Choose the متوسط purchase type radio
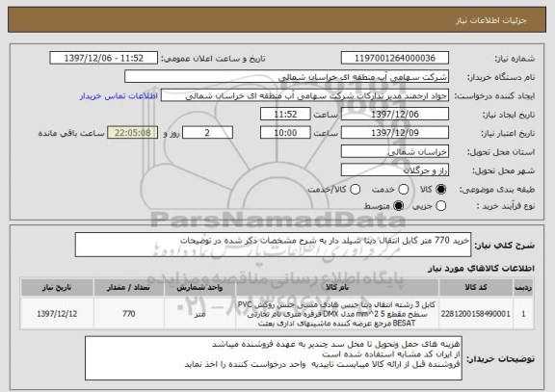 (x=399, y=206)
